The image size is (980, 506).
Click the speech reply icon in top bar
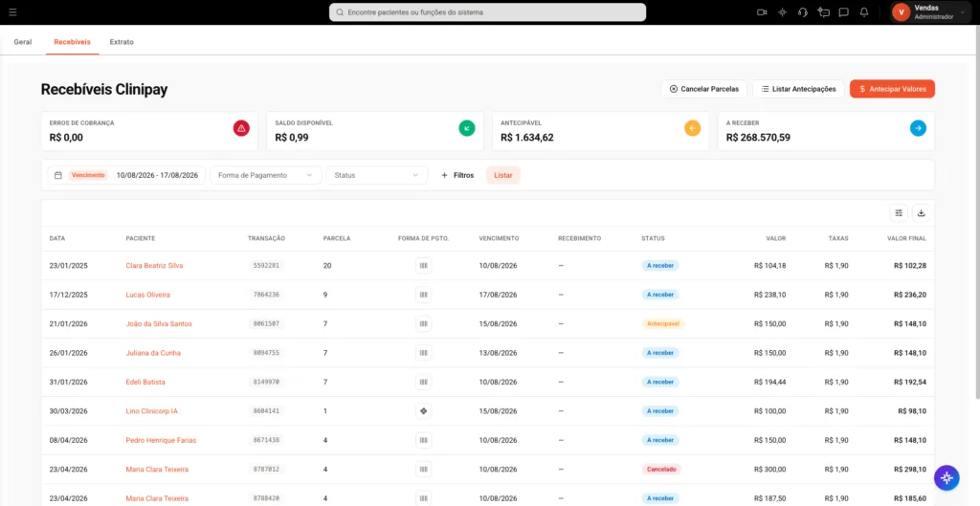tap(823, 11)
